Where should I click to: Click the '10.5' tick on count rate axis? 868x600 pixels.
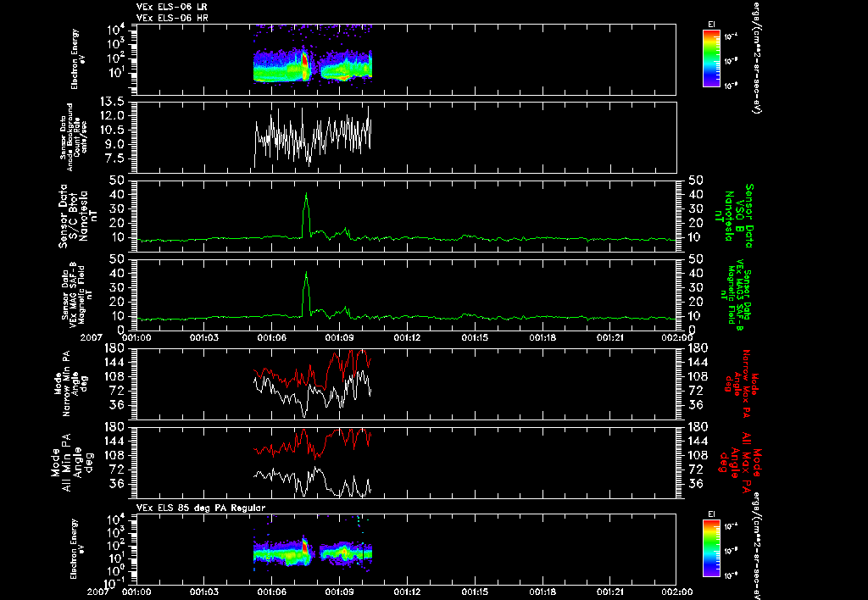[111, 130]
